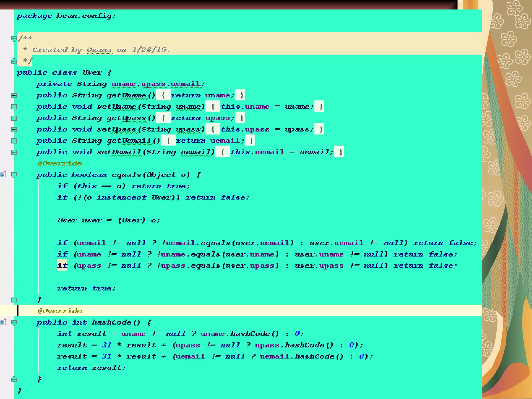Expand the folded getUemail() method

tap(14, 141)
